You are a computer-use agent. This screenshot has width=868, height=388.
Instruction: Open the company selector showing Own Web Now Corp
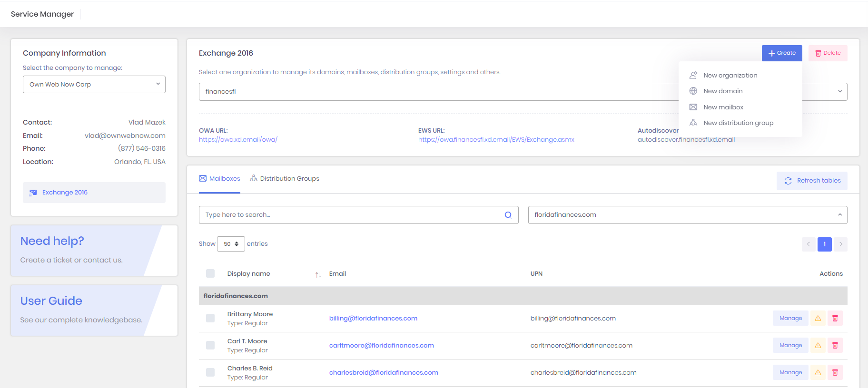point(94,84)
